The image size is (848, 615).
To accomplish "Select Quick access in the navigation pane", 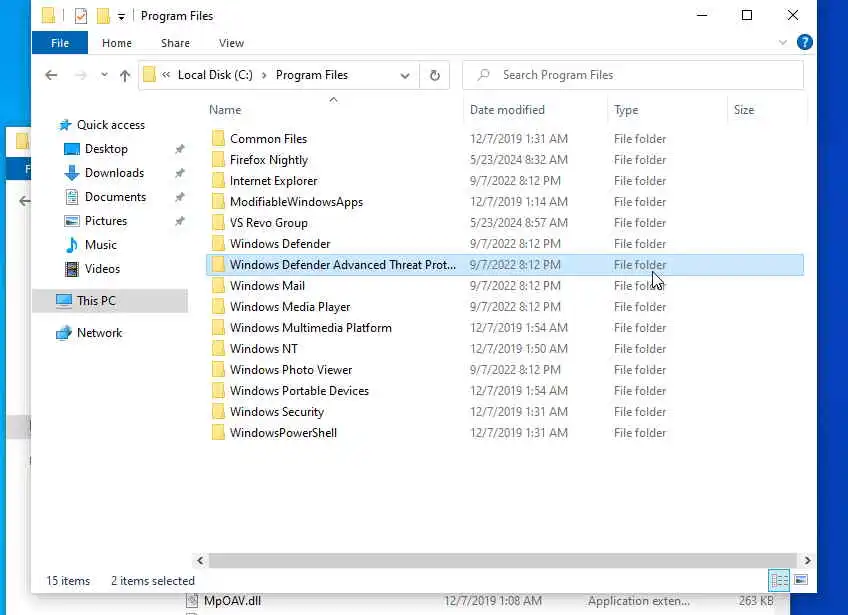I will pos(110,125).
